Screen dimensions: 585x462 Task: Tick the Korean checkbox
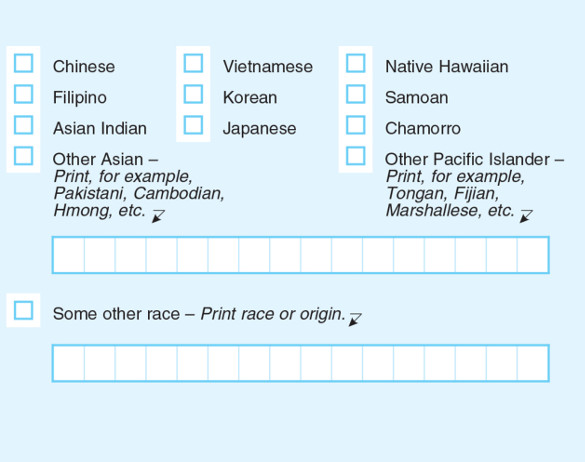[x=193, y=94]
